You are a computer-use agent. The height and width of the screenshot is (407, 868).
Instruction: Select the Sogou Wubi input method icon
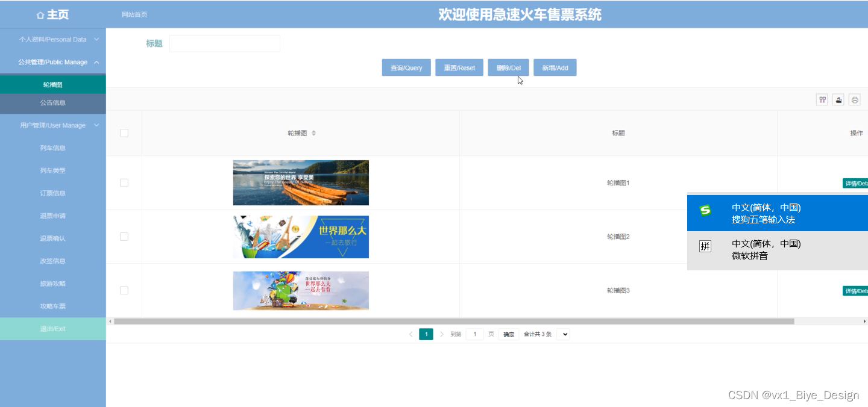click(705, 211)
